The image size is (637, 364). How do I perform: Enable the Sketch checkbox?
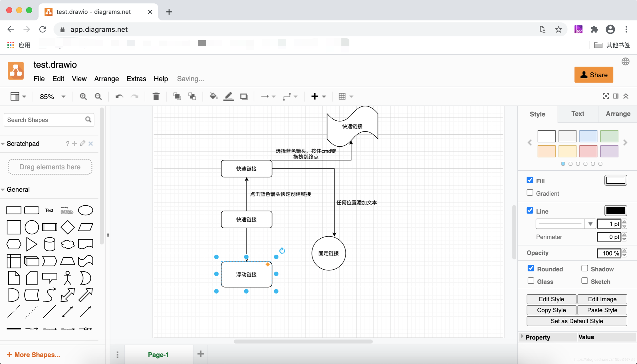(x=584, y=281)
